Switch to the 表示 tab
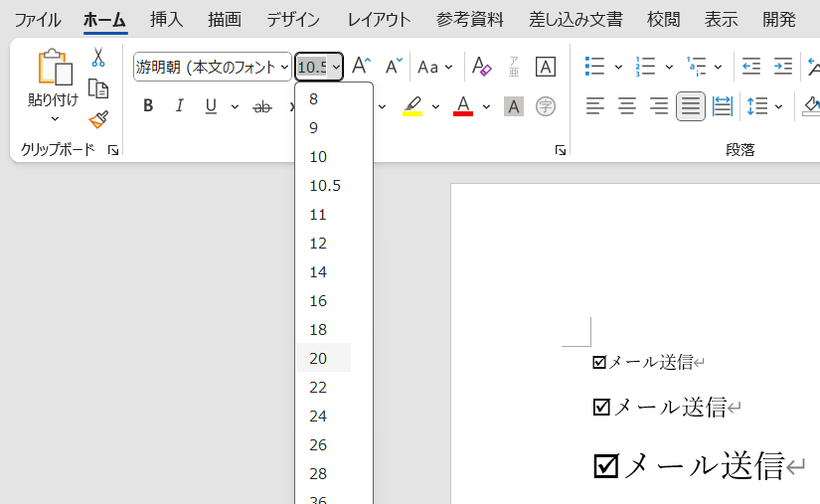Screen dimensions: 820x504 click(722, 20)
